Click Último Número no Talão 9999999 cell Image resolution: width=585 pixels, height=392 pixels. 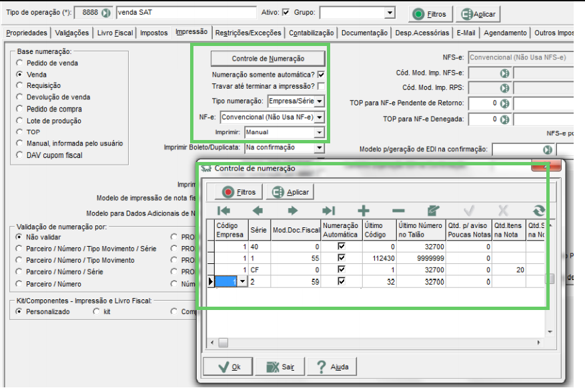pos(421,258)
